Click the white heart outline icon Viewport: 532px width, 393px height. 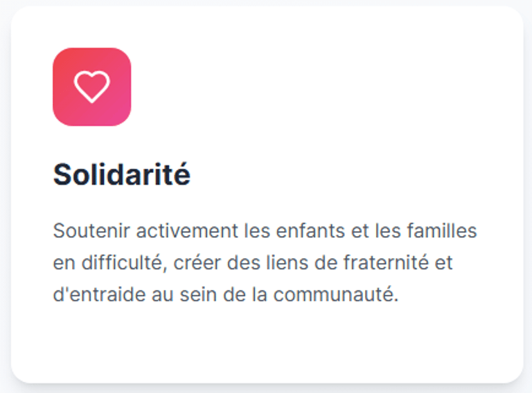[x=91, y=87]
